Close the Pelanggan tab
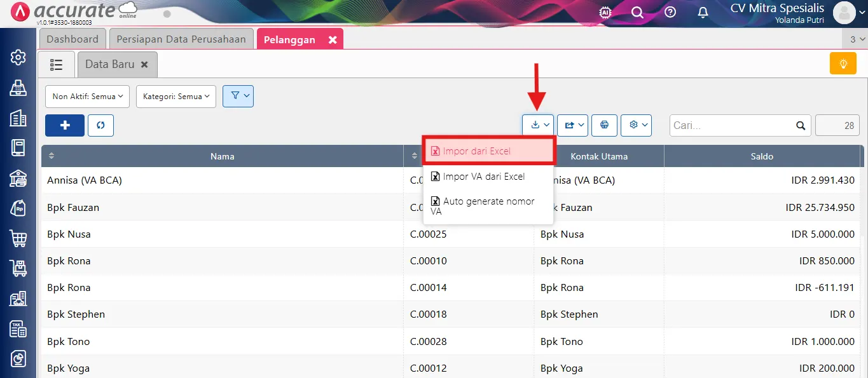868x378 pixels. point(333,39)
